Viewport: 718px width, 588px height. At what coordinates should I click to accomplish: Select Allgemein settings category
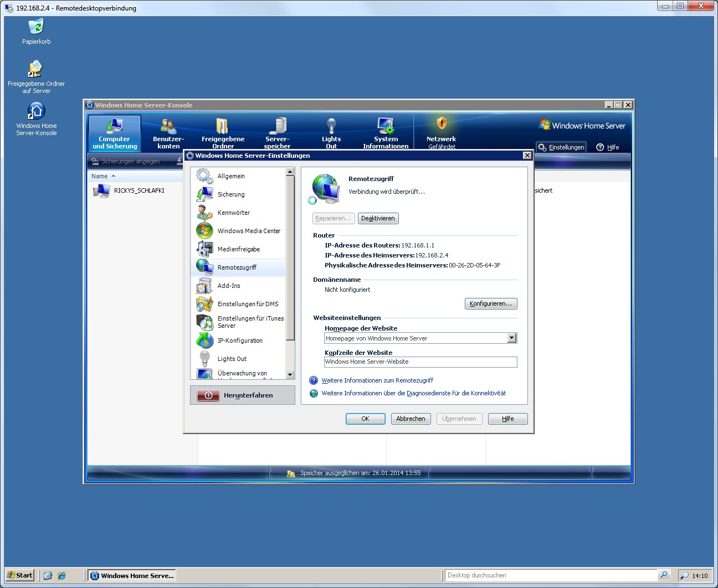(x=238, y=176)
